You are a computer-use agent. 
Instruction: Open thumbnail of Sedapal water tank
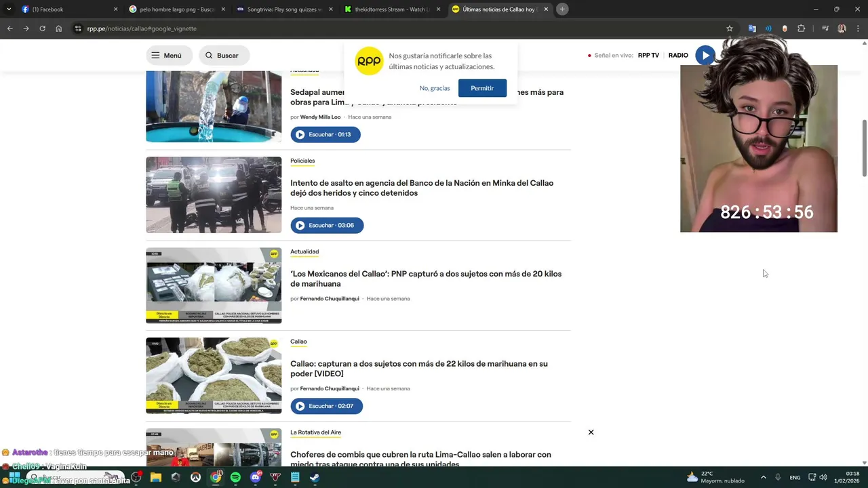click(x=214, y=106)
